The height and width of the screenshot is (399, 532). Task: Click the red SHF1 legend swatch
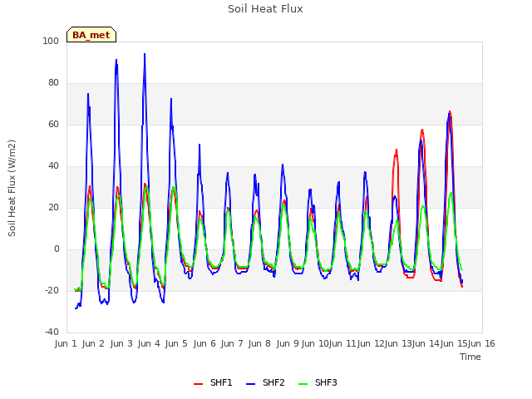[198, 384]
